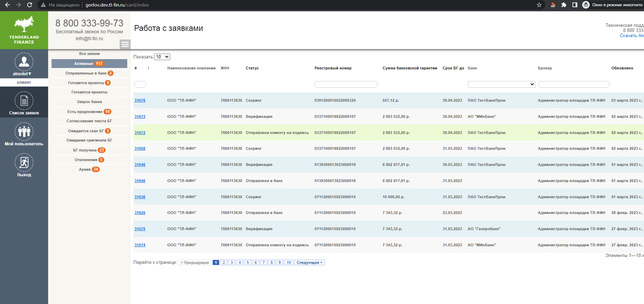644x304 pixels.
Task: Bookmark page with star icon
Action: (x=539, y=5)
